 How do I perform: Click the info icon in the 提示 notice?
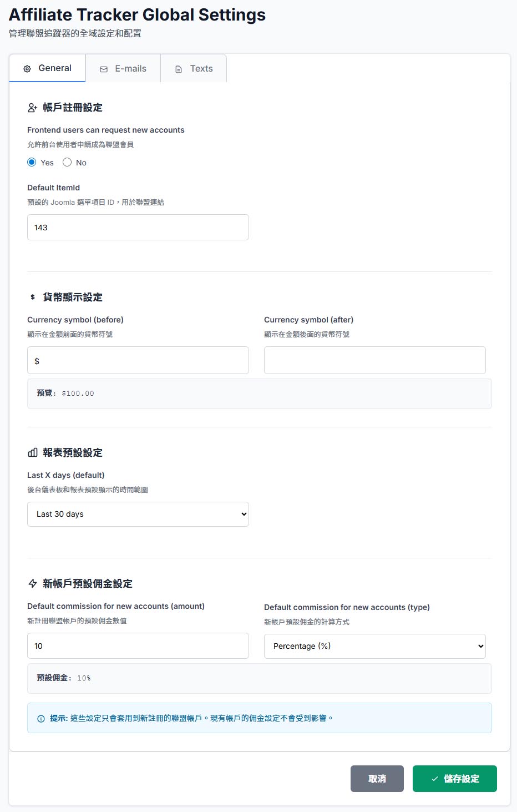pyautogui.click(x=41, y=719)
